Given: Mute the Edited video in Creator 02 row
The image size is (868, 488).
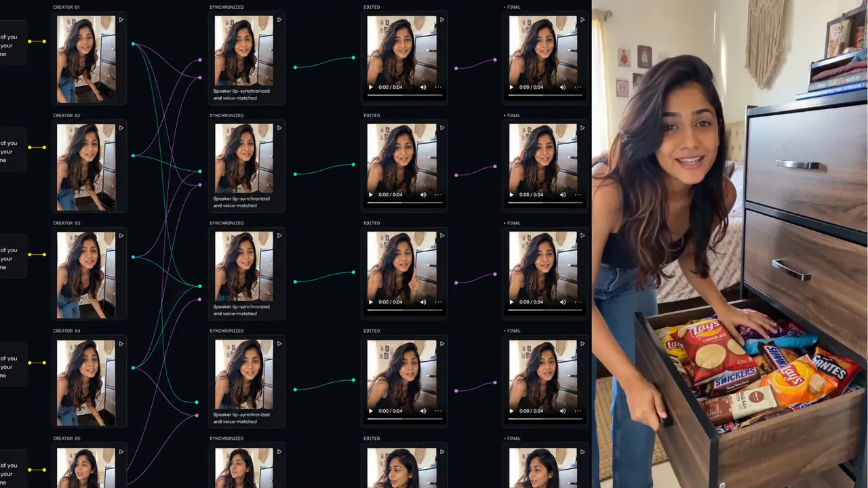Looking at the screenshot, I should tap(423, 195).
